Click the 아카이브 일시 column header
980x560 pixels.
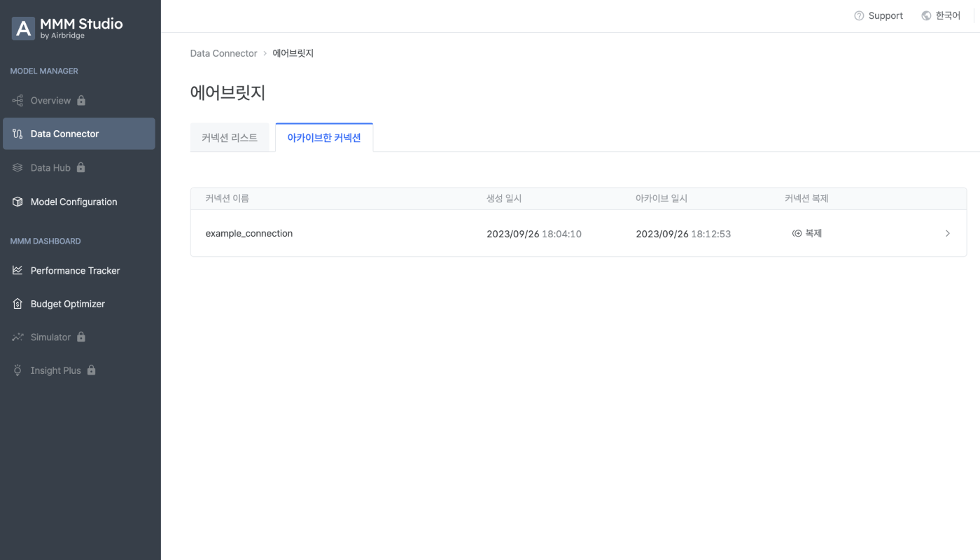[661, 199]
